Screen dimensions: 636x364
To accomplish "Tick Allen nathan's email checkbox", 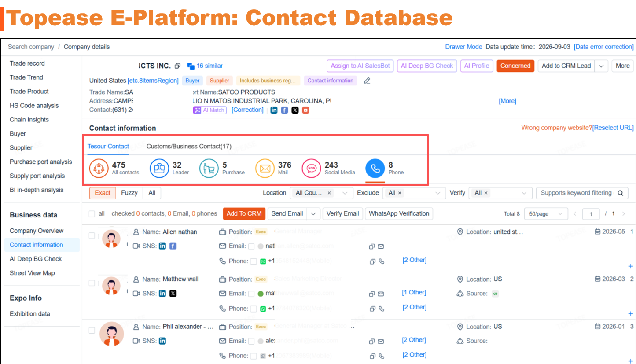I will coord(251,246).
